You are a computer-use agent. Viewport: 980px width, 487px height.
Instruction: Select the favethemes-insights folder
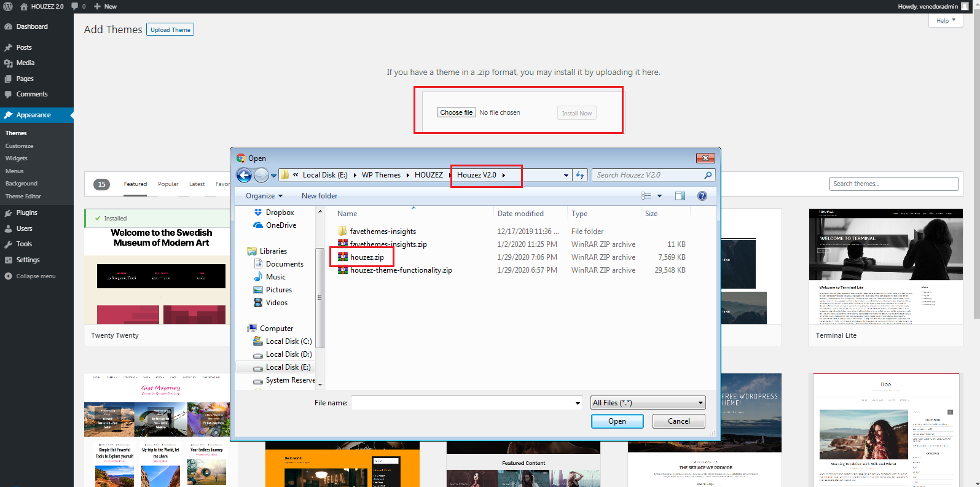coord(383,232)
